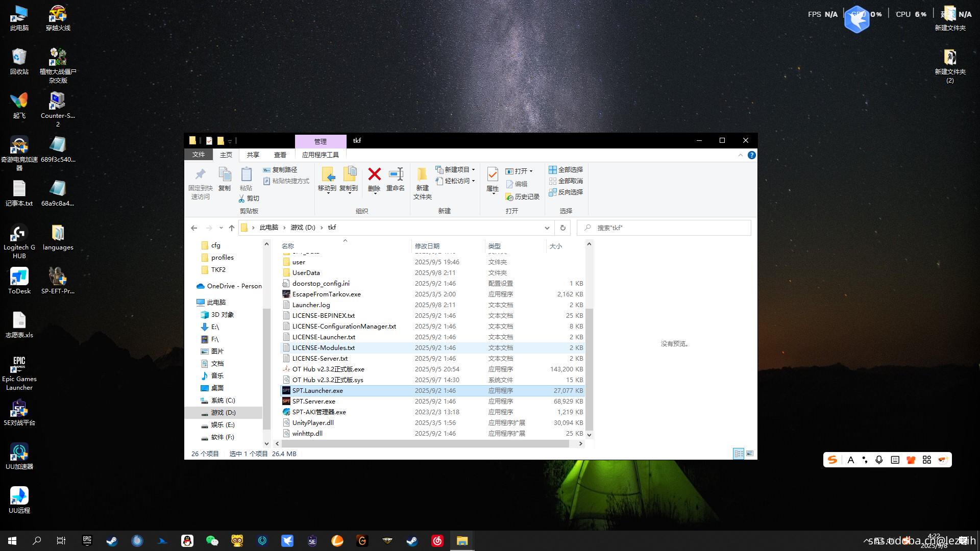Viewport: 980px width, 551px height.
Task: Click the Size (大小) column header
Action: point(565,246)
